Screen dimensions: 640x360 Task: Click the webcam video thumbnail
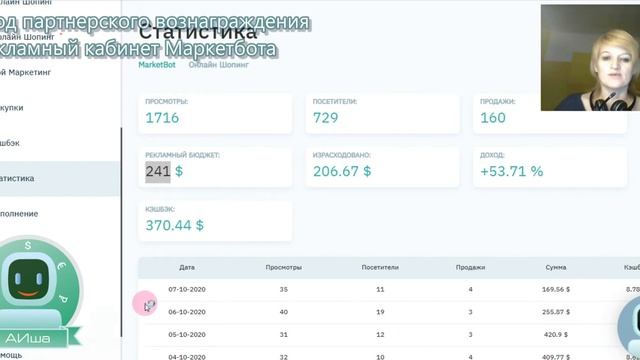pyautogui.click(x=590, y=58)
